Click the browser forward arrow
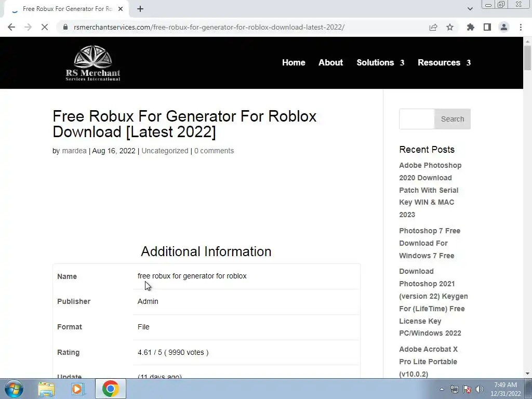The height and width of the screenshot is (399, 532). [x=28, y=27]
